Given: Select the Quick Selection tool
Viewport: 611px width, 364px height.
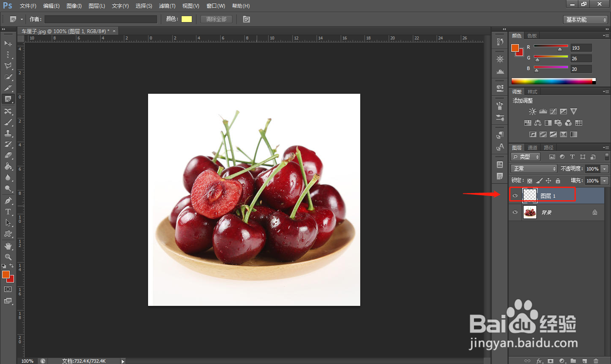Looking at the screenshot, I should [8, 77].
